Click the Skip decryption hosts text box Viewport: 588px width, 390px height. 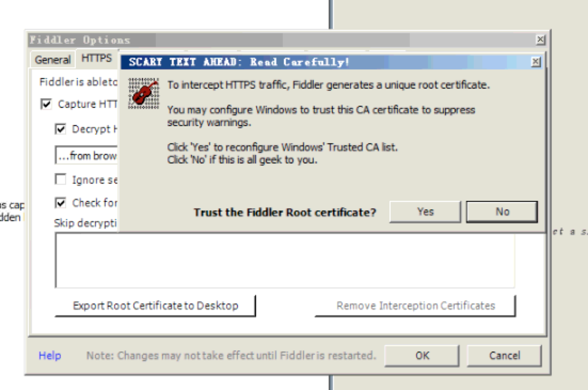coord(285,261)
